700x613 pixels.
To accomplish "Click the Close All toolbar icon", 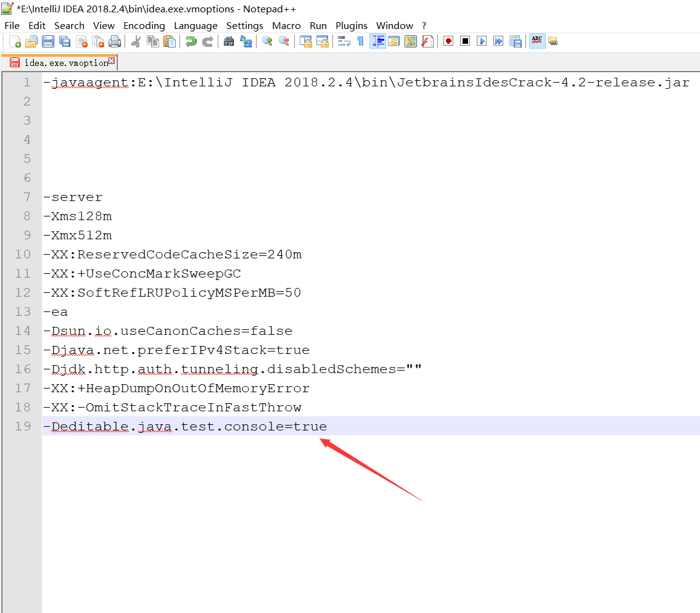I will click(x=98, y=41).
